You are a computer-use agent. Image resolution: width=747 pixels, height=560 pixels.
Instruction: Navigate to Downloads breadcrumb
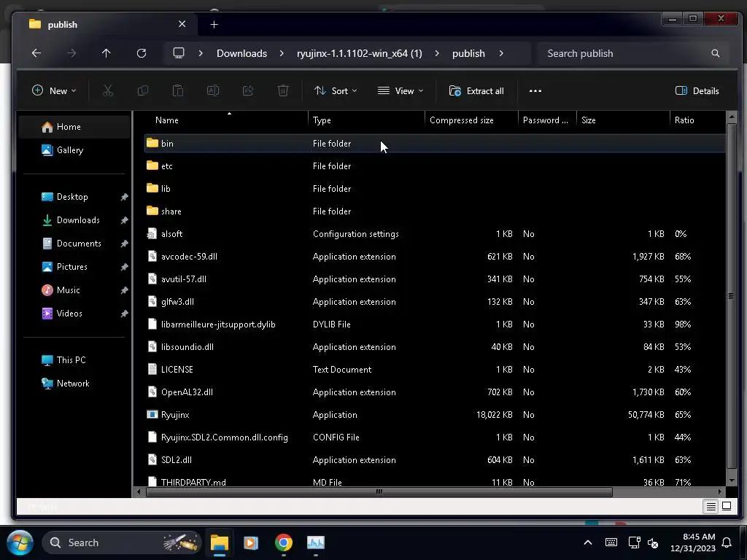pyautogui.click(x=241, y=53)
